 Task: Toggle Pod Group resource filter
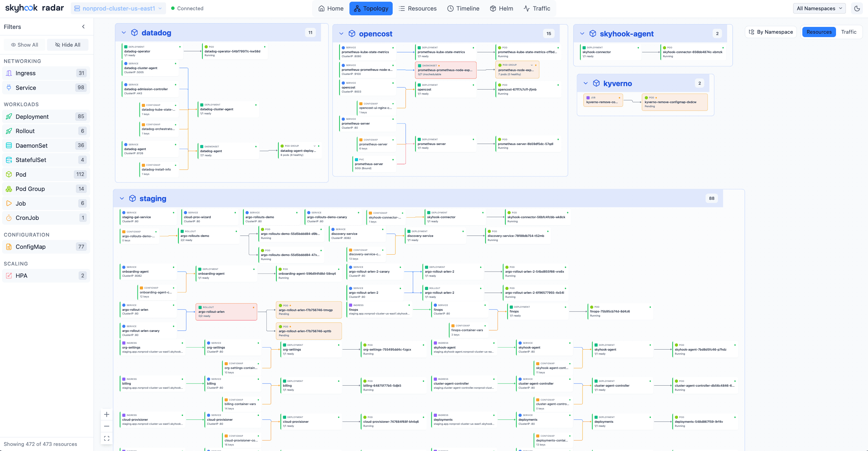(46, 189)
